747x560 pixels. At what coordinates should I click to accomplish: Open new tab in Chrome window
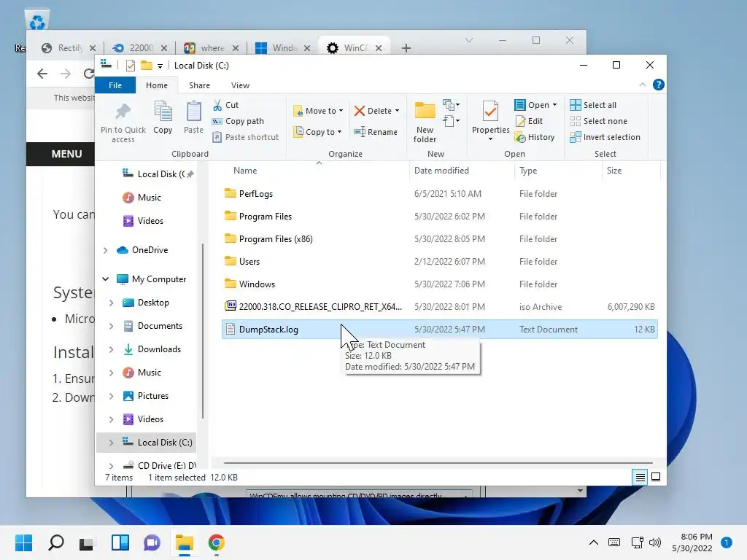coord(406,47)
